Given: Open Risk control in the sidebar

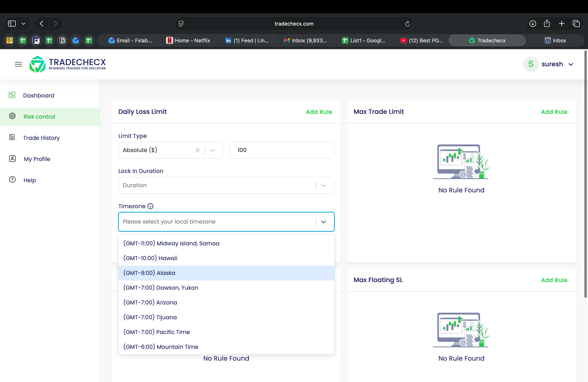Looking at the screenshot, I should [50, 117].
